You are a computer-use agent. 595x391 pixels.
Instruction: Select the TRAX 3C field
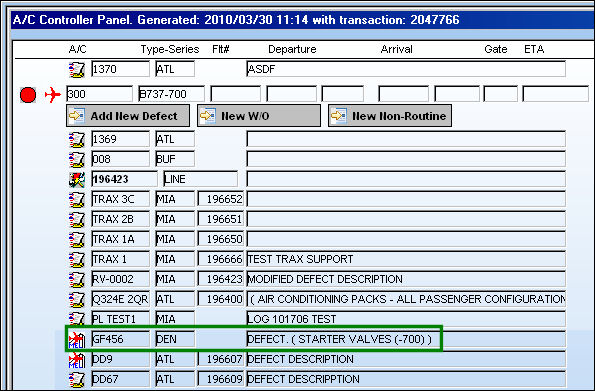pos(121,199)
